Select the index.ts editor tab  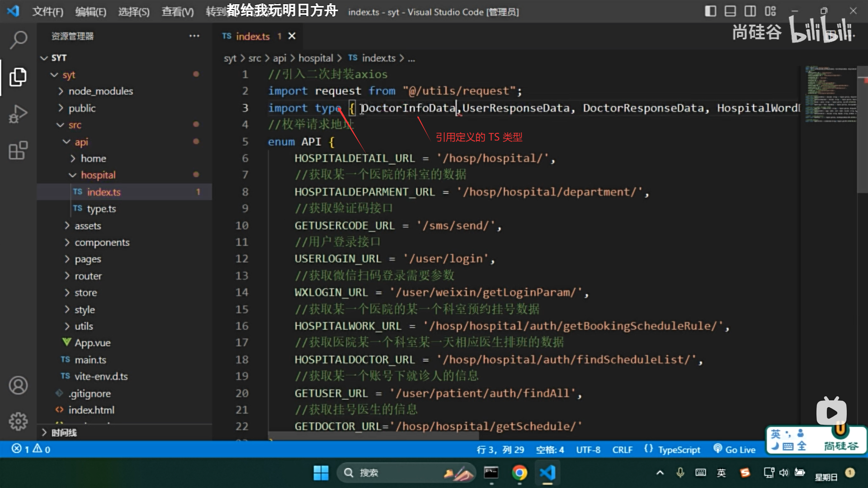point(252,36)
